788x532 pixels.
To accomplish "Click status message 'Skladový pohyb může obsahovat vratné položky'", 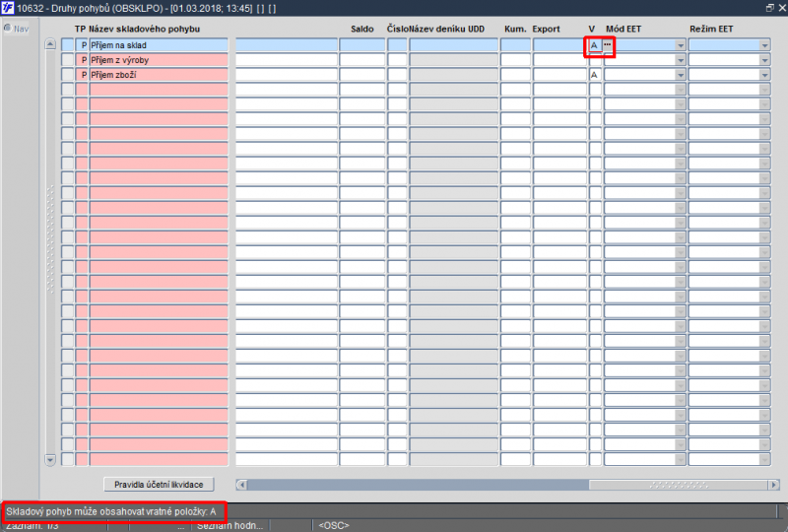I will (111, 512).
